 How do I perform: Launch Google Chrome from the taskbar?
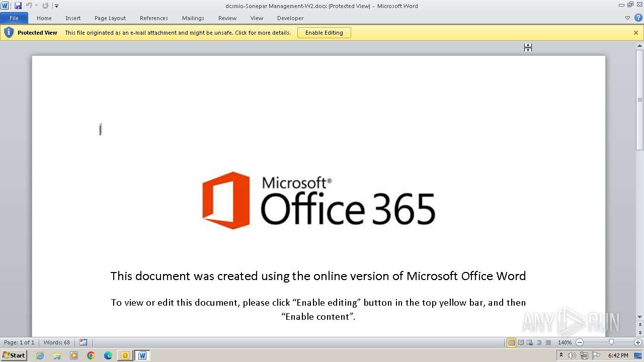91,355
